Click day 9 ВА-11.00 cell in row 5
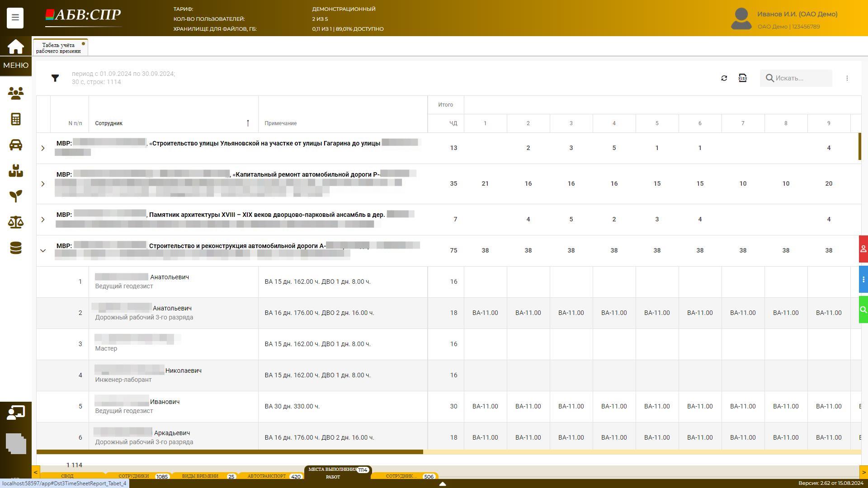 pos(829,407)
